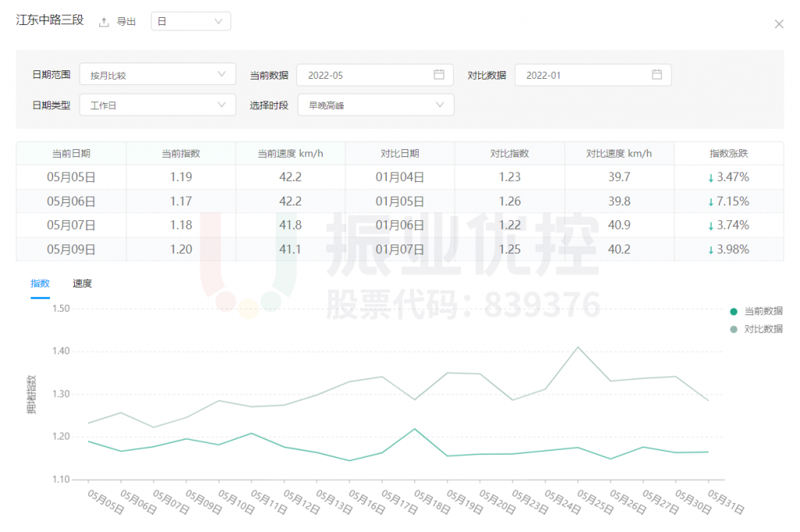Open calendar icon for 对比数据 field
Viewport: 800px width, 532px height.
[657, 75]
